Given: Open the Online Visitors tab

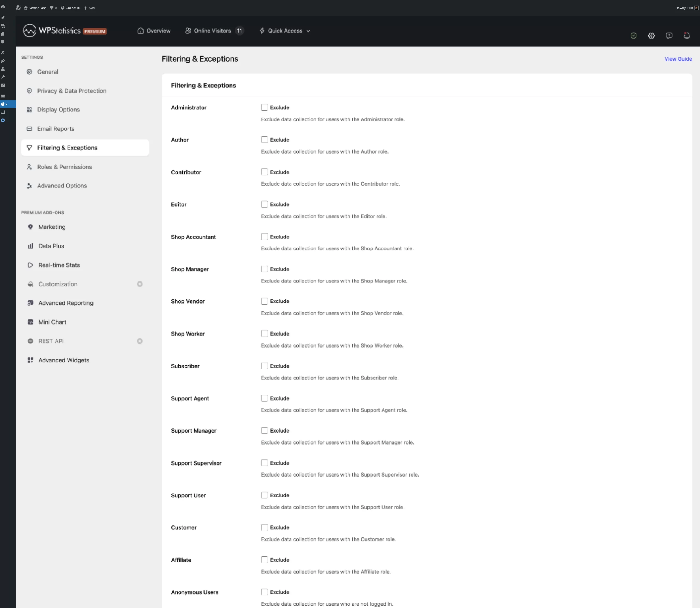Looking at the screenshot, I should (214, 31).
